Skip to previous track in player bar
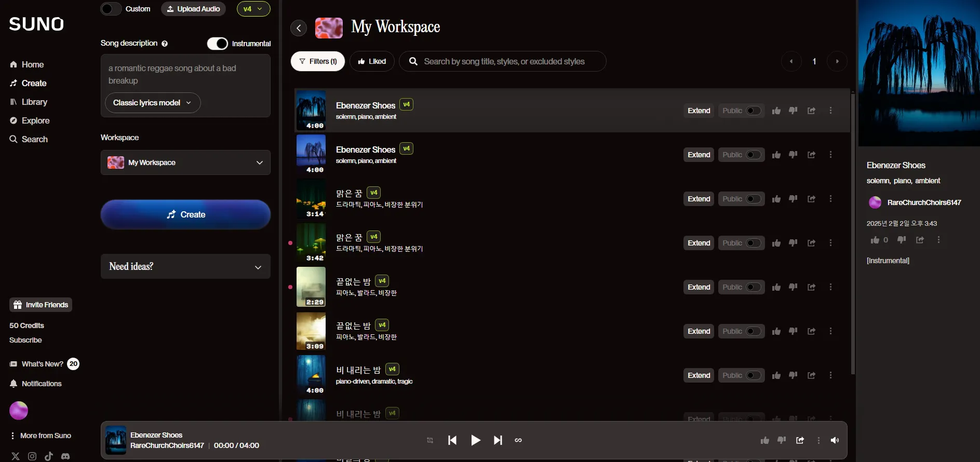 click(x=452, y=440)
